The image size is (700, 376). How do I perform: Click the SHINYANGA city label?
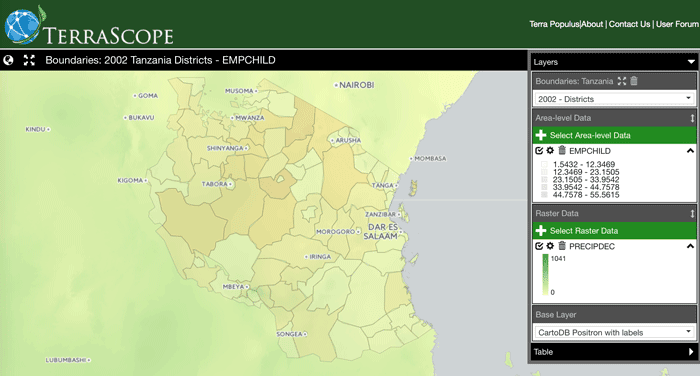coord(225,148)
